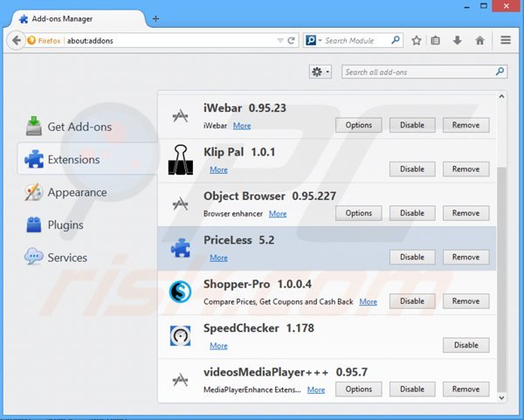Open videosMediaPlayer+++ Options
The width and height of the screenshot is (524, 420).
point(359,389)
